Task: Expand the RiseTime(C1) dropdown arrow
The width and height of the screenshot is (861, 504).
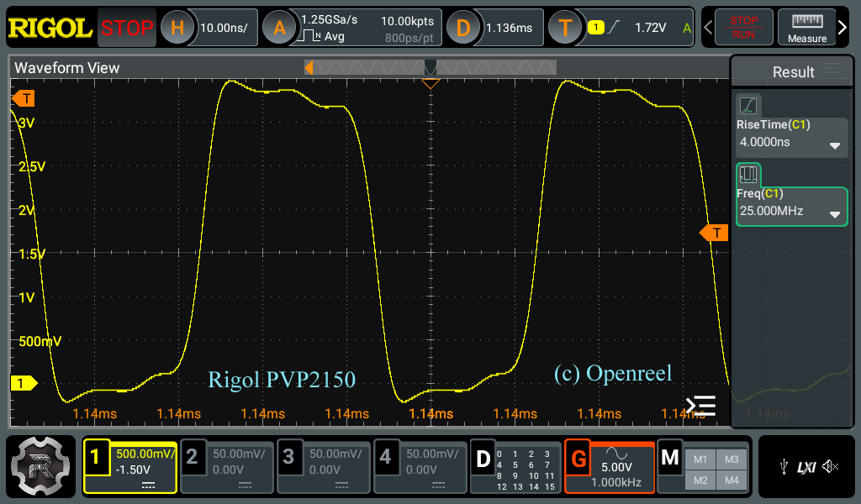Action: [835, 146]
